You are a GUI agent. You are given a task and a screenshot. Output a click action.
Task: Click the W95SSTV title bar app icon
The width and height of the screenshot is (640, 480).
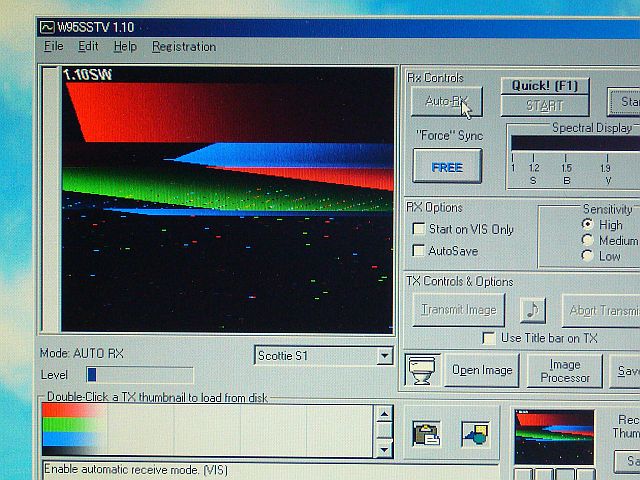[47, 24]
